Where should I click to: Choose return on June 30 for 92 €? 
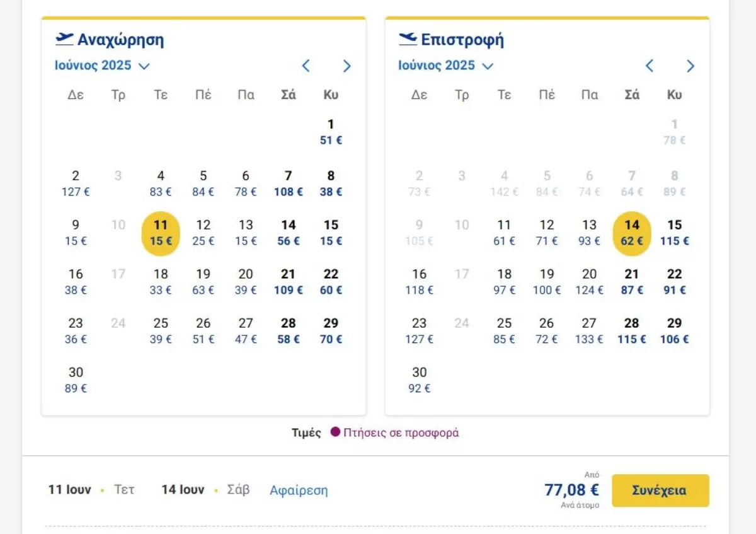pyautogui.click(x=420, y=380)
